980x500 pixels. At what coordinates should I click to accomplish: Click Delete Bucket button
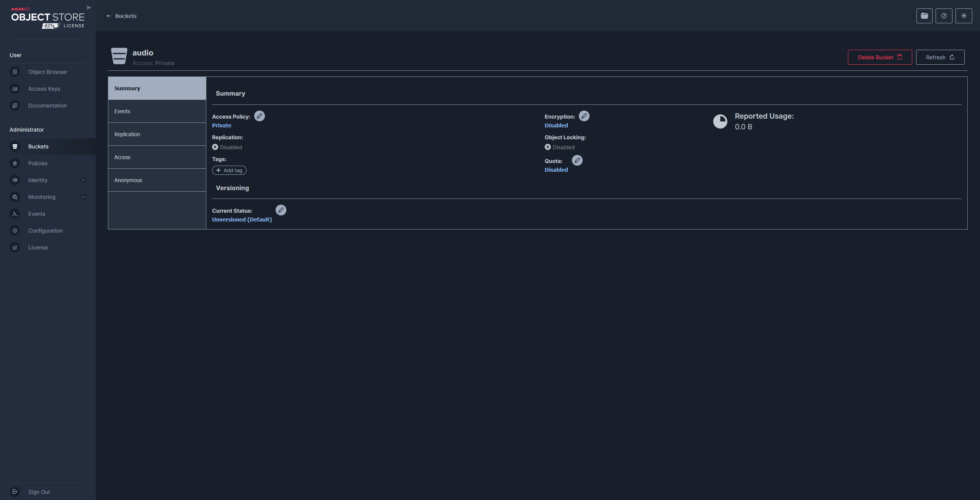(880, 57)
